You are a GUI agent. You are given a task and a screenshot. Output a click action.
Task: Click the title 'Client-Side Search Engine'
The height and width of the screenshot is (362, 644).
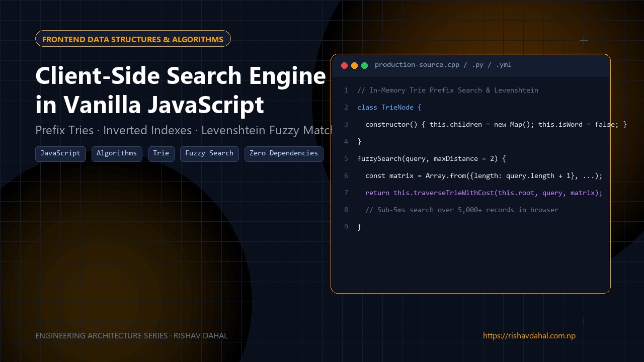181,76
